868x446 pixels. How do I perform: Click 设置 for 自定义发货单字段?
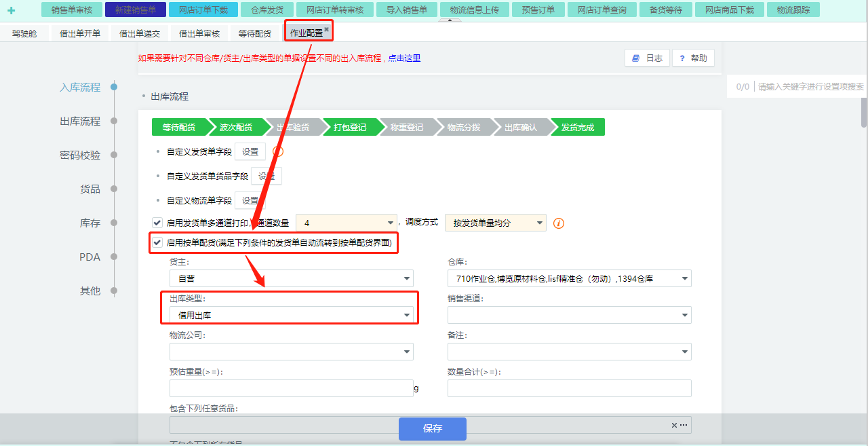point(250,152)
